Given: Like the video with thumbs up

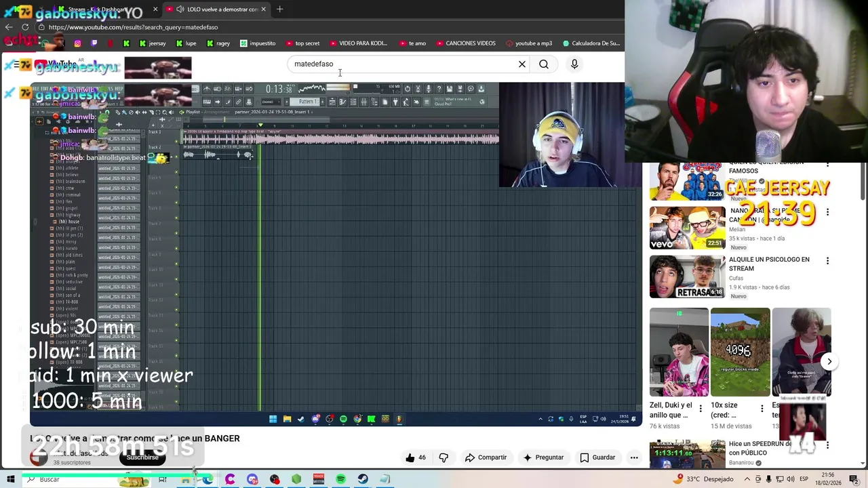Looking at the screenshot, I should pyautogui.click(x=416, y=457).
